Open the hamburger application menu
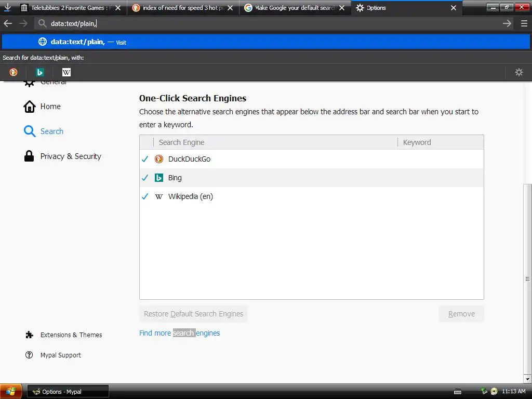This screenshot has height=399, width=532. [524, 23]
